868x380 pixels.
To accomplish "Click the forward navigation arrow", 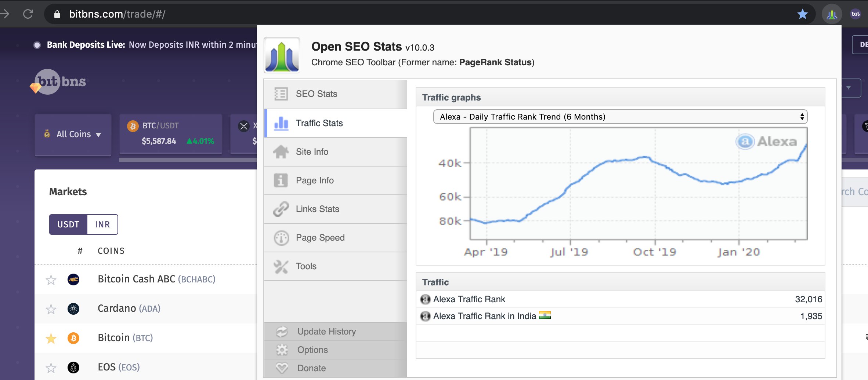I will 5,14.
